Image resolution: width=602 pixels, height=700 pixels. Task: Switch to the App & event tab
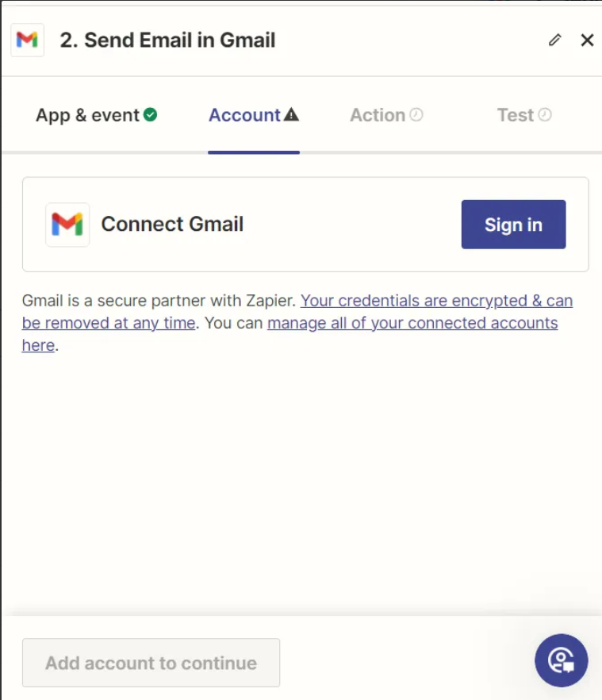click(97, 115)
